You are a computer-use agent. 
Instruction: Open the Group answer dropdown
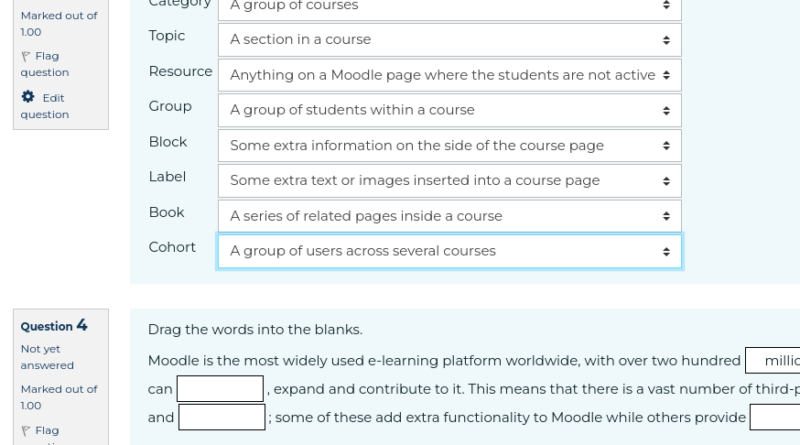click(x=449, y=110)
